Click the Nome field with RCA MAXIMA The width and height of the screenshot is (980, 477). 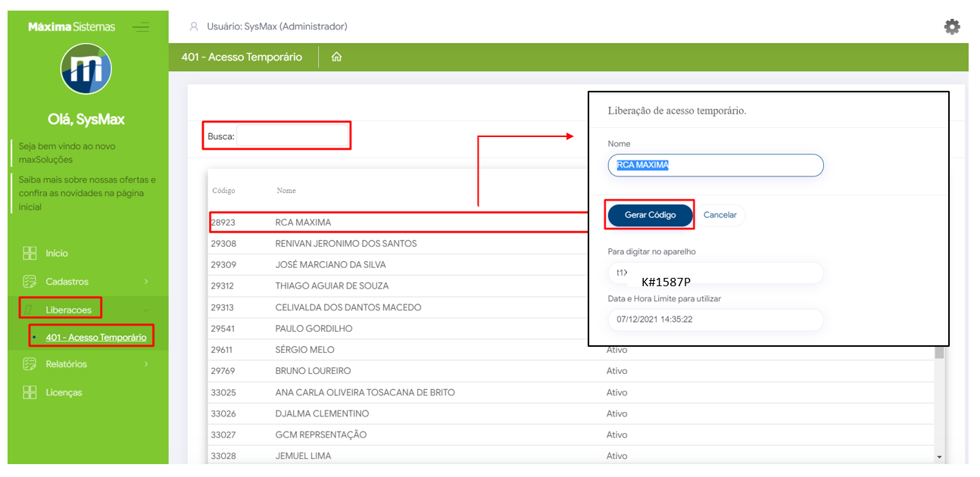coord(715,165)
